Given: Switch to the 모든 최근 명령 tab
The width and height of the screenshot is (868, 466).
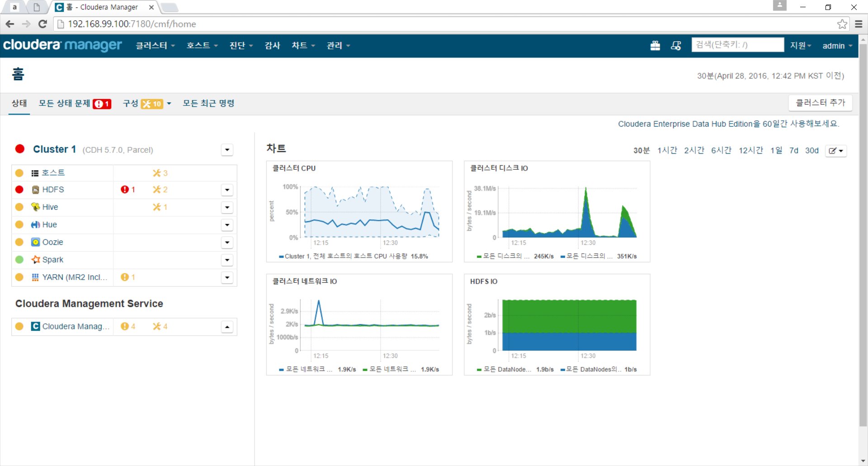Looking at the screenshot, I should point(208,104).
